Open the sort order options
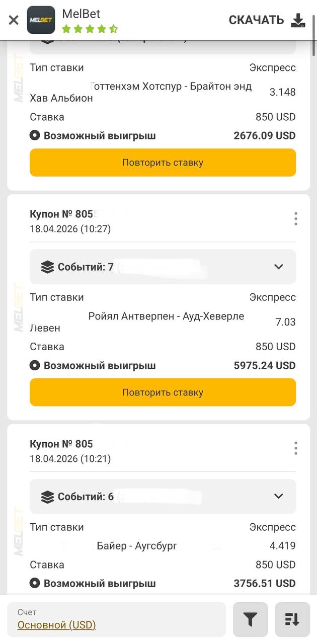Screen dimensions: 317x644 [292, 619]
